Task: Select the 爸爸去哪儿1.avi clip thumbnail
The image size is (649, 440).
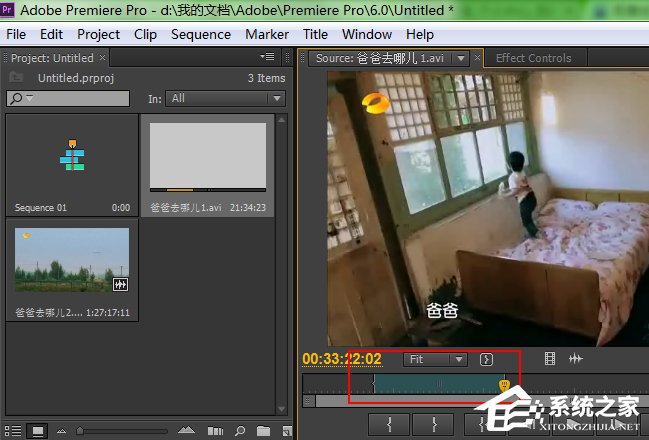Action: (x=208, y=157)
